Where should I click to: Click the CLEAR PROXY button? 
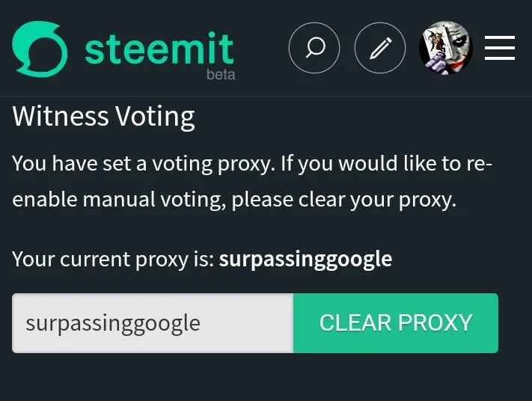coord(396,323)
